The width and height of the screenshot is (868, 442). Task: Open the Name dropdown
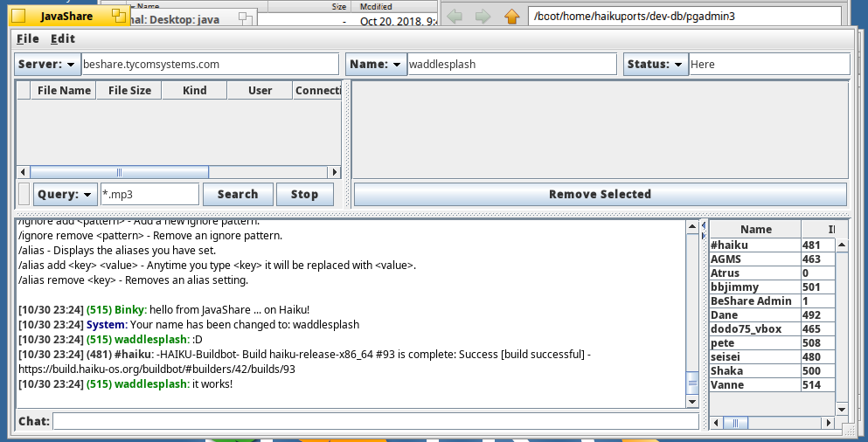coord(376,64)
